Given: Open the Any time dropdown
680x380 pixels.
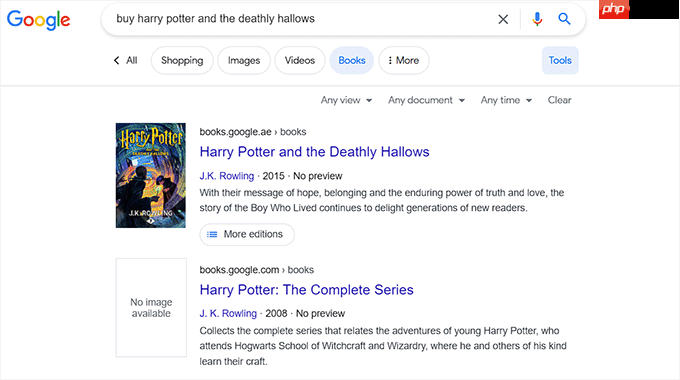Looking at the screenshot, I should [x=506, y=100].
